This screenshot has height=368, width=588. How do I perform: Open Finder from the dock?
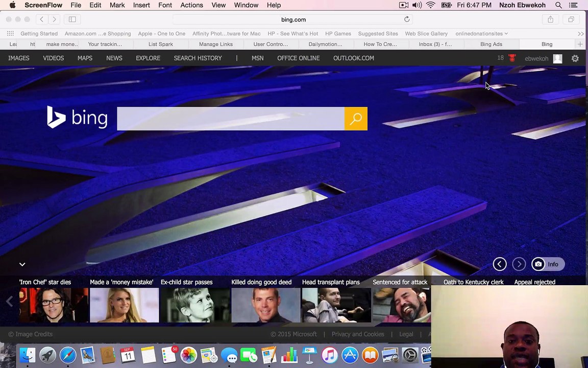(28, 355)
